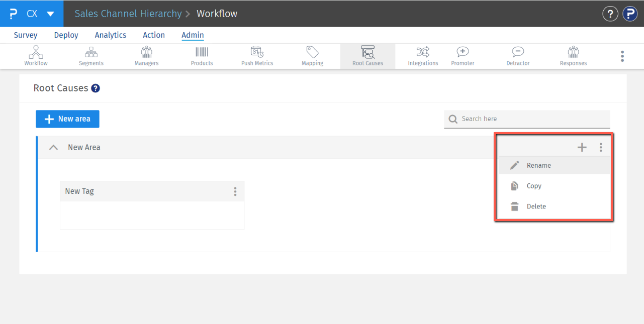Collapse the New Area section
This screenshot has height=324, width=644.
(53, 148)
